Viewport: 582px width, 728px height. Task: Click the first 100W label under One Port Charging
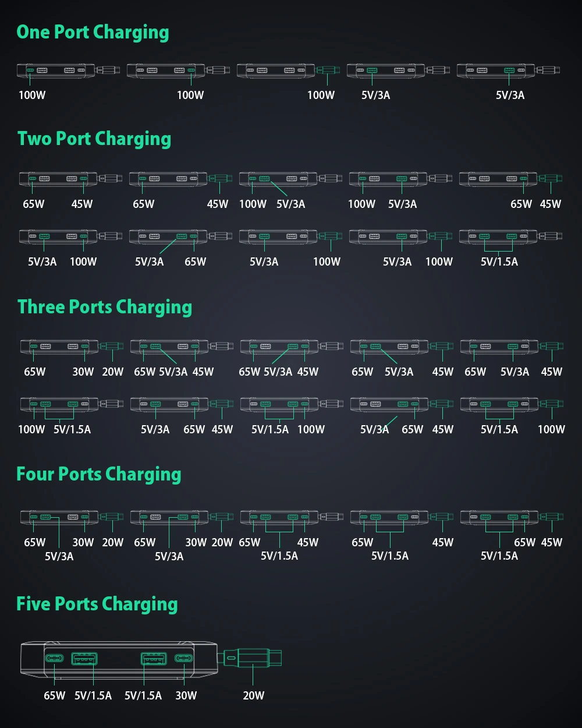tap(32, 95)
